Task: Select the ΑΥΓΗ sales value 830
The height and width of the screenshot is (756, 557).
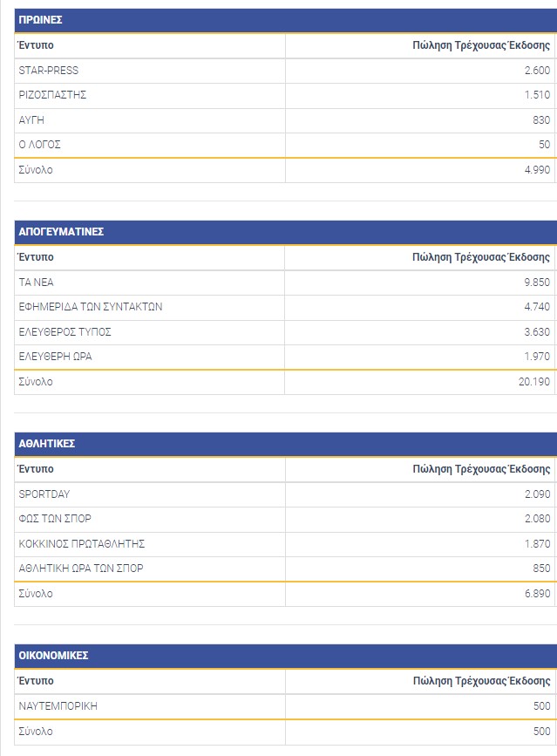Action: click(x=539, y=120)
